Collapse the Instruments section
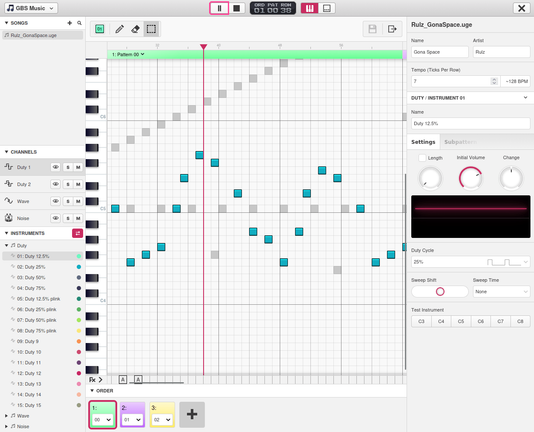The width and height of the screenshot is (534, 432). pos(6,233)
